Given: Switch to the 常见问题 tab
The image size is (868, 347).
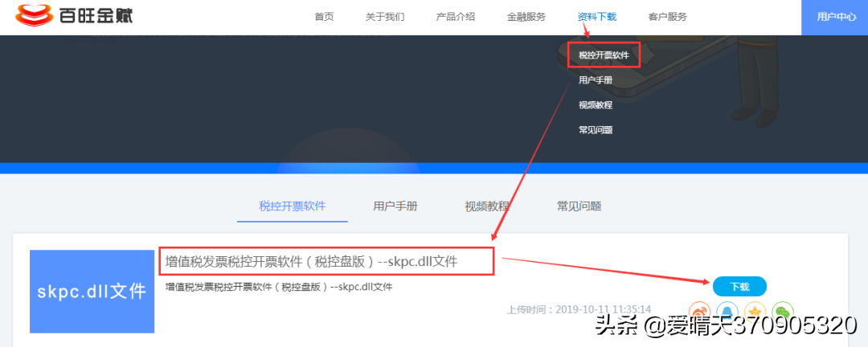Looking at the screenshot, I should 579,206.
